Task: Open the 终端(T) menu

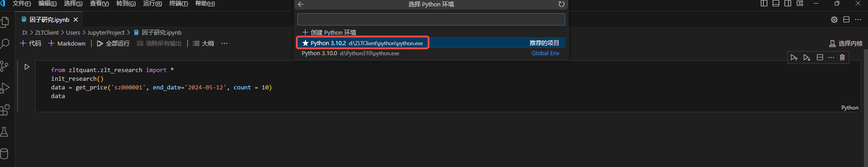Action: point(179,4)
